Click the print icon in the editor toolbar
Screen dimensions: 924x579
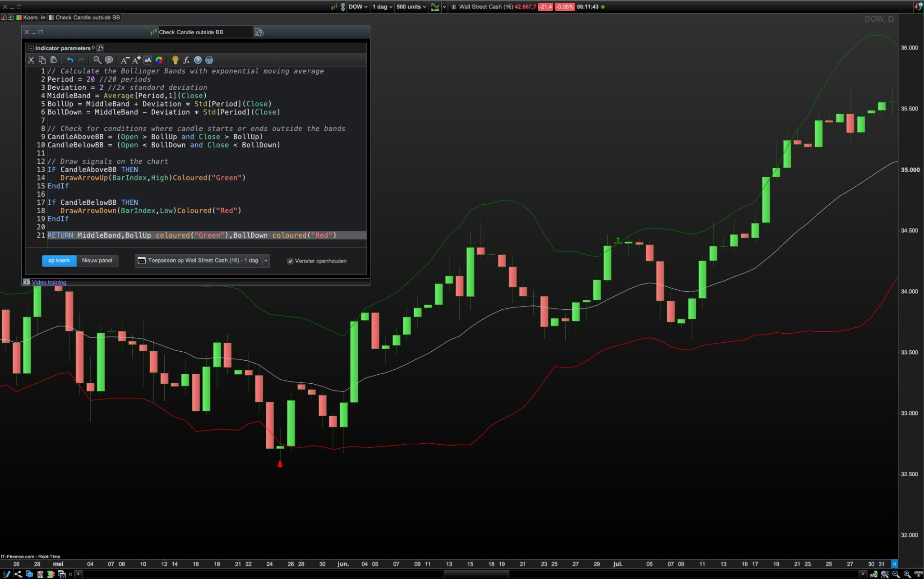coord(209,60)
